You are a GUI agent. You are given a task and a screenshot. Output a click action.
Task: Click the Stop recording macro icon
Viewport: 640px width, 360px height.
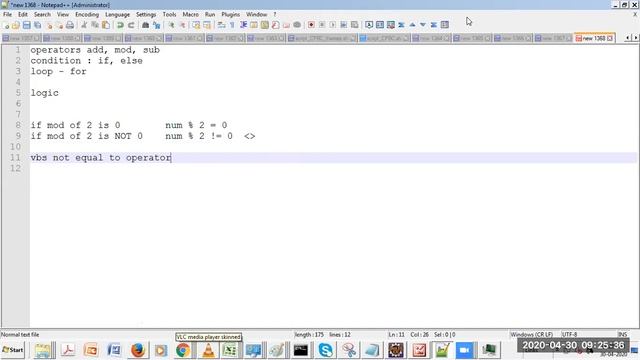(322, 25)
